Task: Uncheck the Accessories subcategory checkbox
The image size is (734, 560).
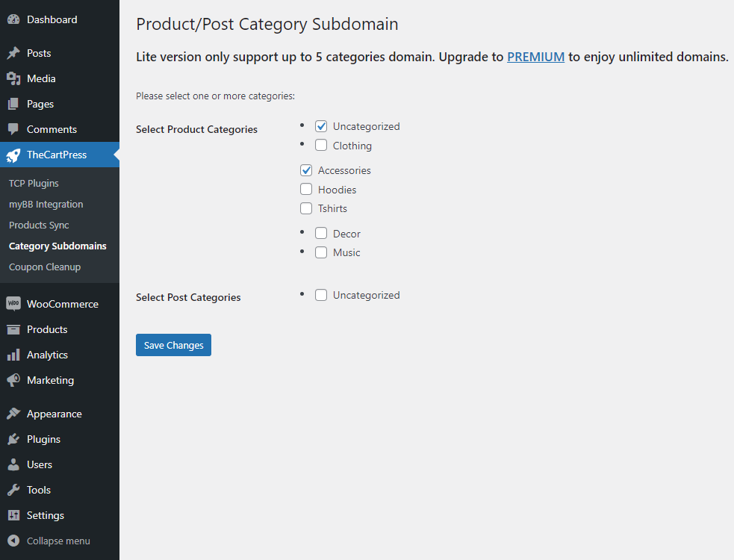Action: tap(306, 170)
